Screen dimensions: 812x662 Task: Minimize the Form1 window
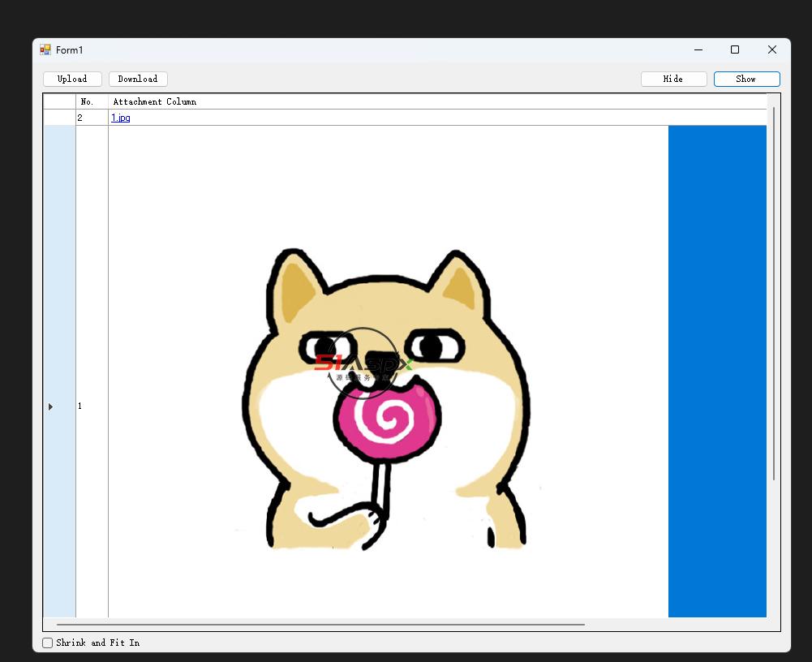click(698, 50)
